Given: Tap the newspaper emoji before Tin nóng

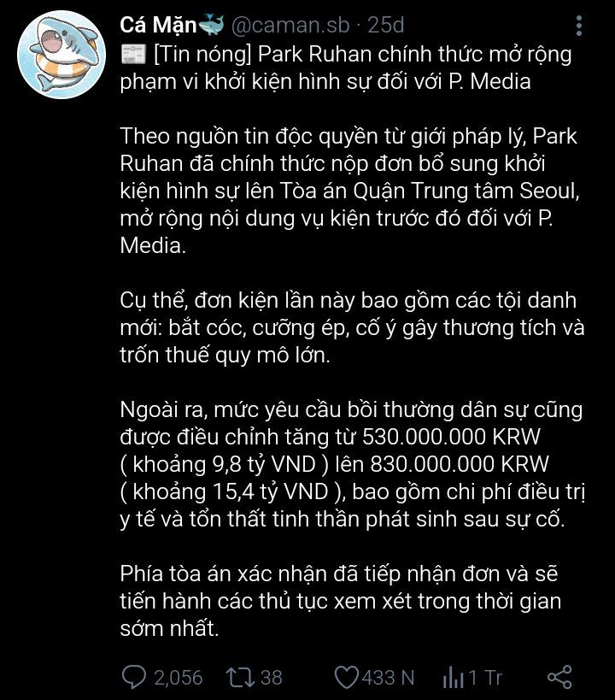Looking at the screenshot, I should coord(134,55).
